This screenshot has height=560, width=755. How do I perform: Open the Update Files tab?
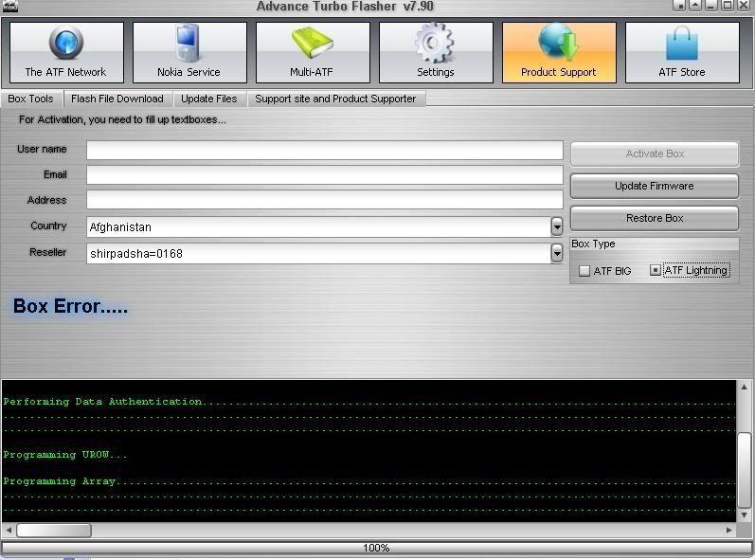(x=209, y=99)
